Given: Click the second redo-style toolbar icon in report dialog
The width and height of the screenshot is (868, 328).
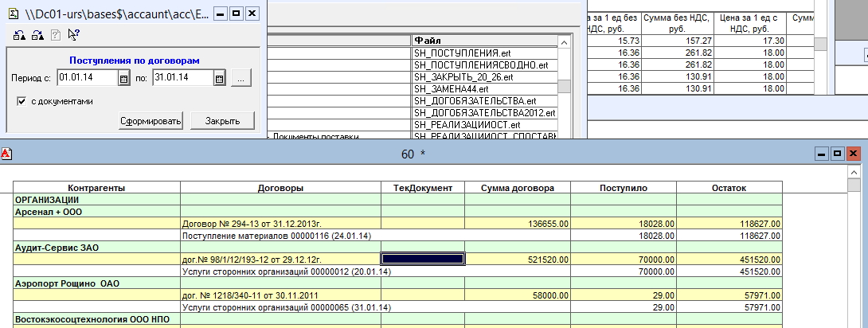Looking at the screenshot, I should tap(37, 34).
